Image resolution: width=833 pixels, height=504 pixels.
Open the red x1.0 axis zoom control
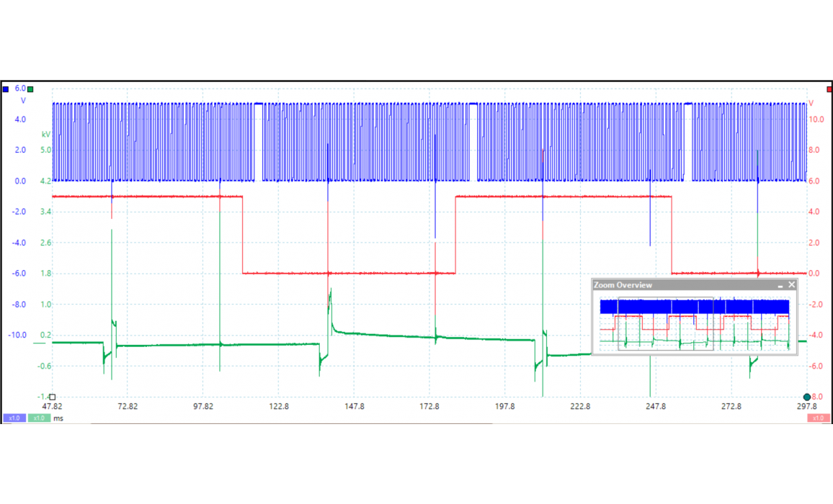point(818,418)
